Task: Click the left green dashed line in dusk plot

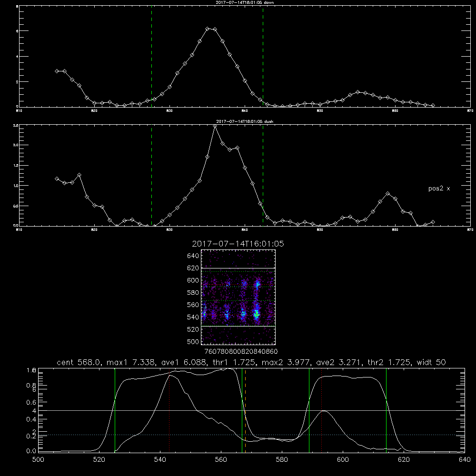Action: coord(151,176)
